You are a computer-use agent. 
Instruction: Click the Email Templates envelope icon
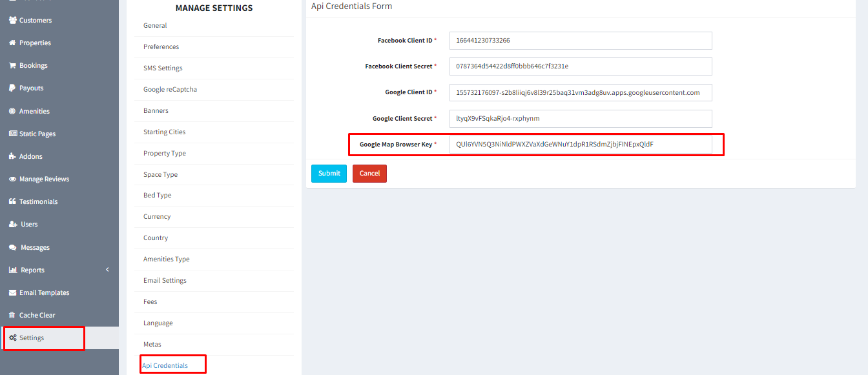tap(13, 293)
